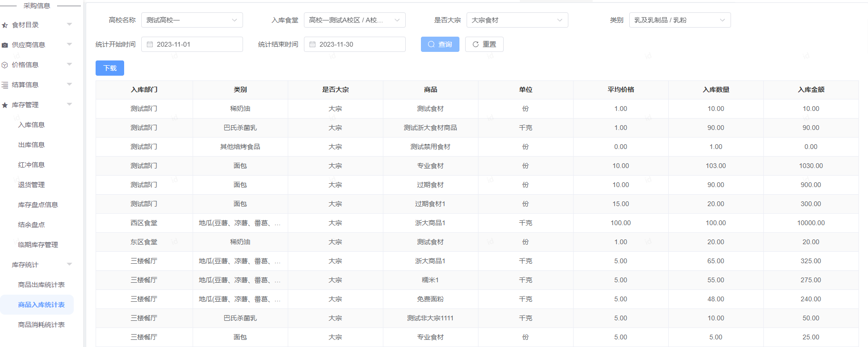Click the camera icon beside 供应商信息

[5, 45]
